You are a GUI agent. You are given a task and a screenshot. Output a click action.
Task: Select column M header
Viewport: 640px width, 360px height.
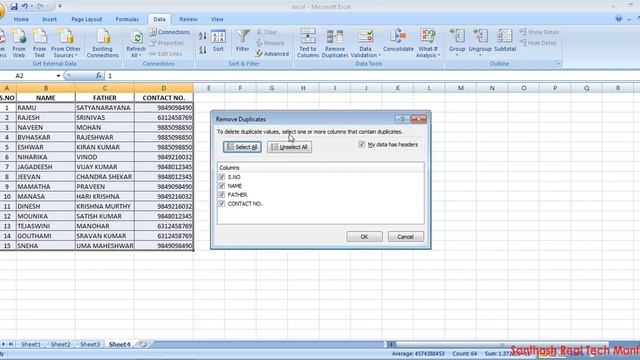click(460, 88)
